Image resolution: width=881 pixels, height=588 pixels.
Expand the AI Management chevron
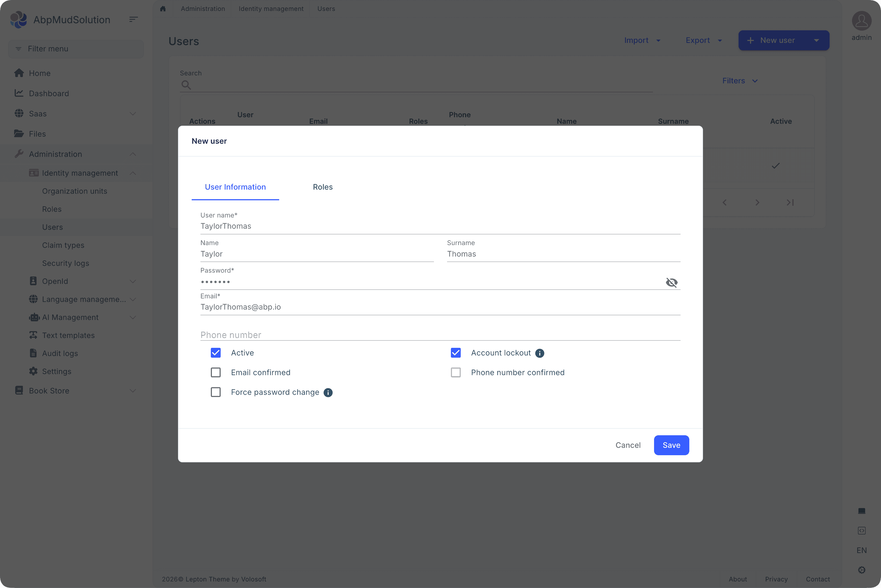point(133,317)
